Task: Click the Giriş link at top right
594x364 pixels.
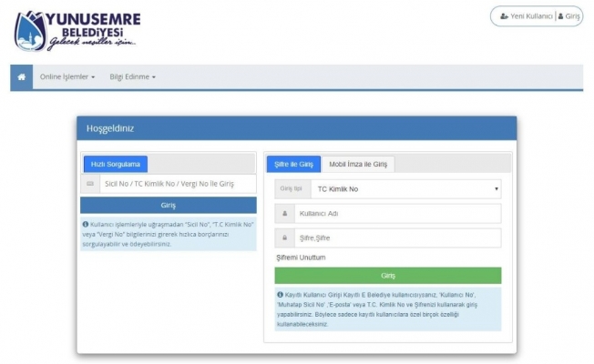Action: coord(568,16)
